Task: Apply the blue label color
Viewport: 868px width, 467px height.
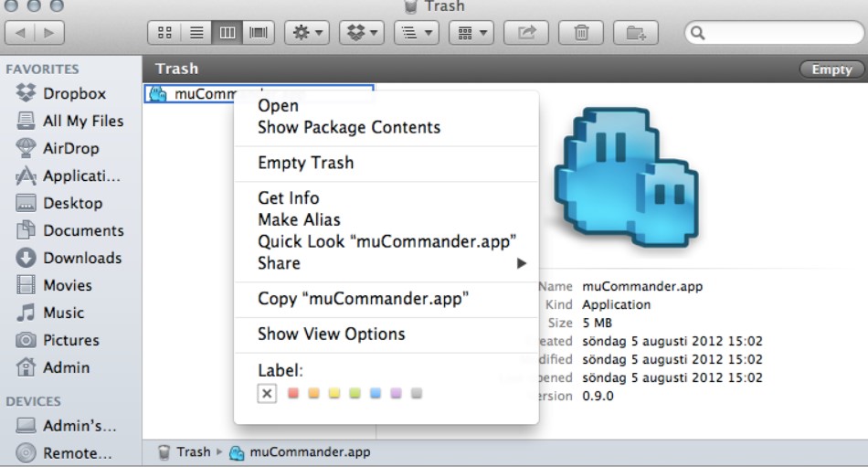Action: point(376,393)
